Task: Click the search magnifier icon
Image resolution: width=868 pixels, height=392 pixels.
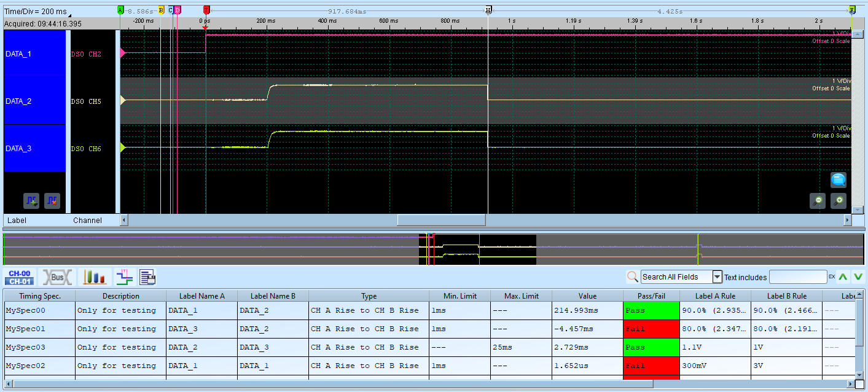Action: click(632, 277)
